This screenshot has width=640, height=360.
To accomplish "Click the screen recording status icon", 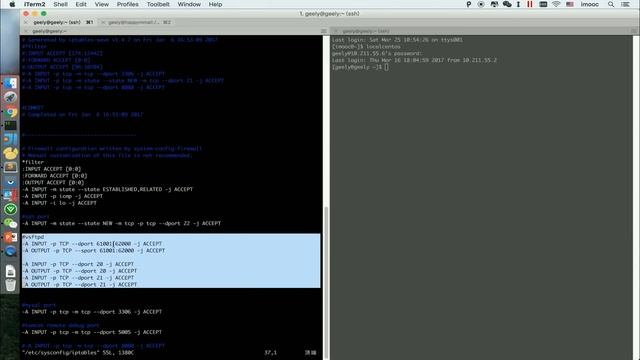I will point(481,4).
